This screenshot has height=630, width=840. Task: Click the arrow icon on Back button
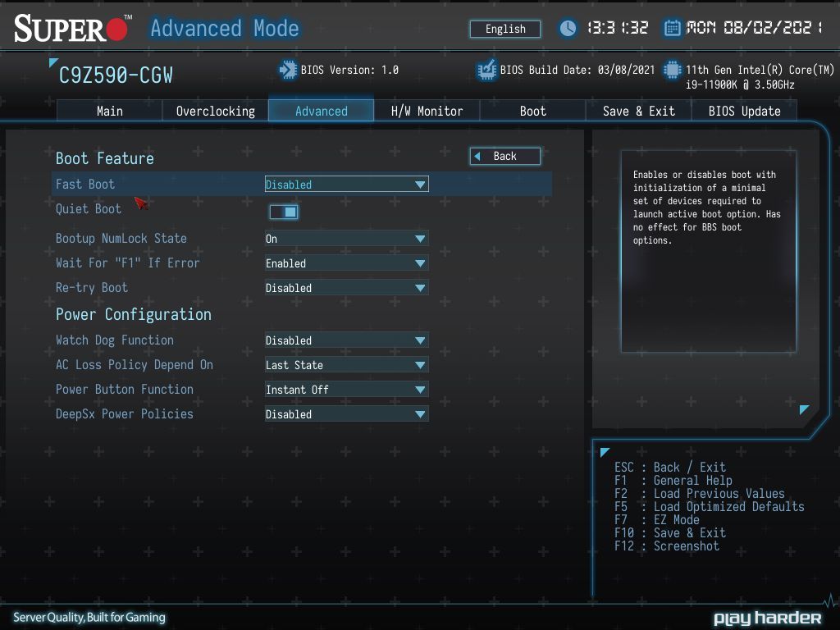pos(477,157)
